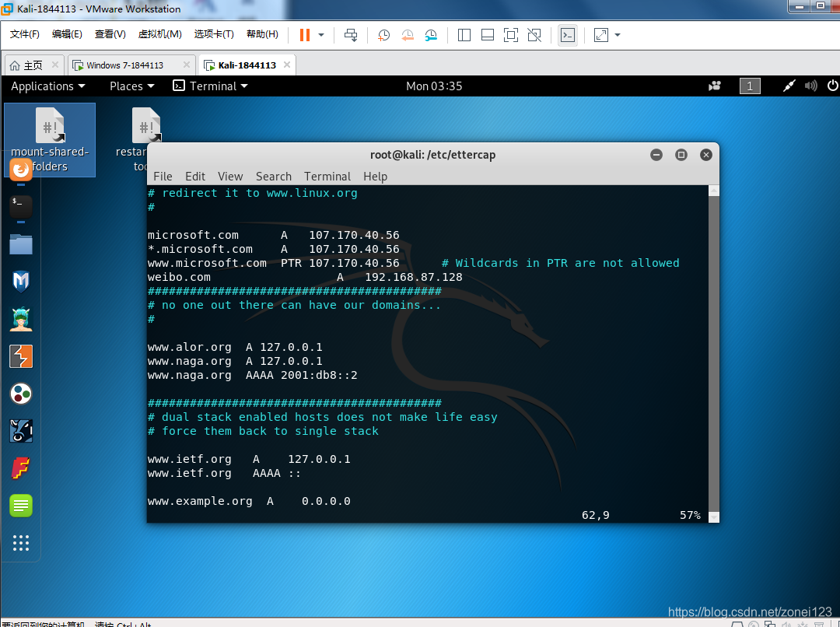
Task: Minimize the root@kali terminal window
Action: click(x=656, y=155)
